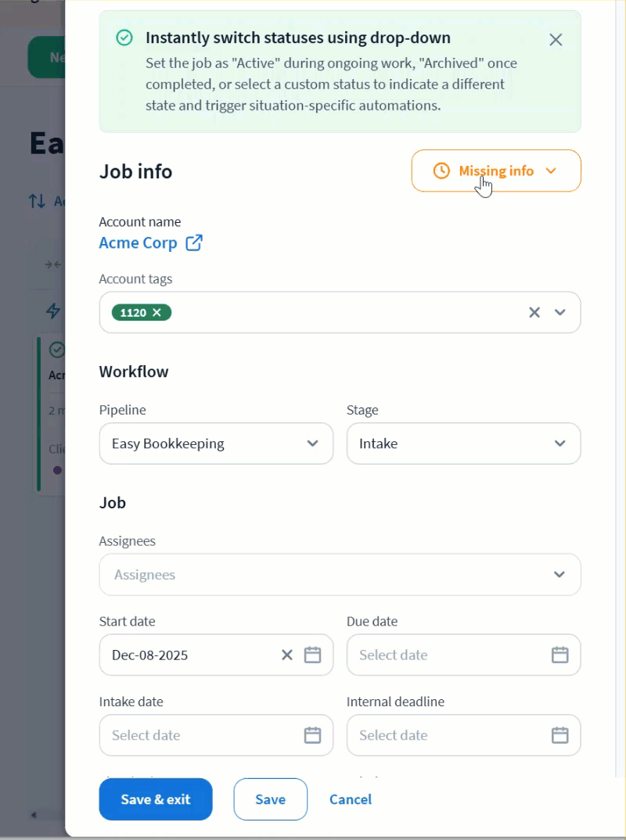Click the Intake date input field
The width and height of the screenshot is (626, 840).
click(x=200, y=735)
